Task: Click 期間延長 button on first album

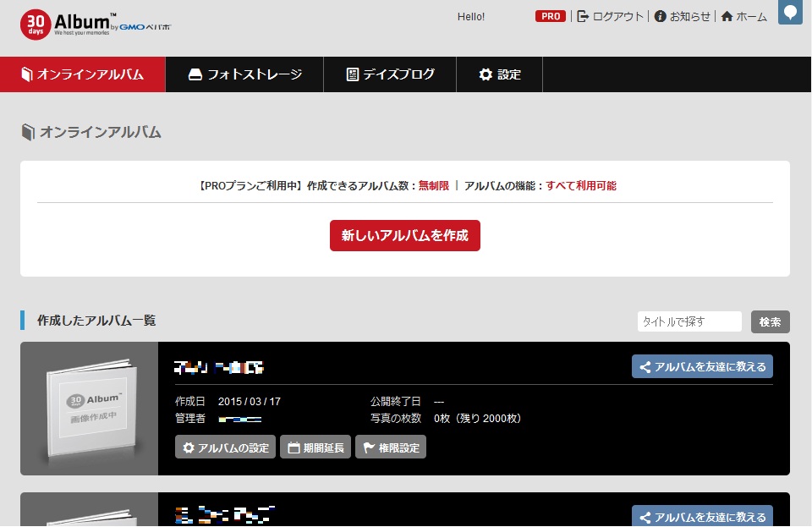Action: [315, 447]
